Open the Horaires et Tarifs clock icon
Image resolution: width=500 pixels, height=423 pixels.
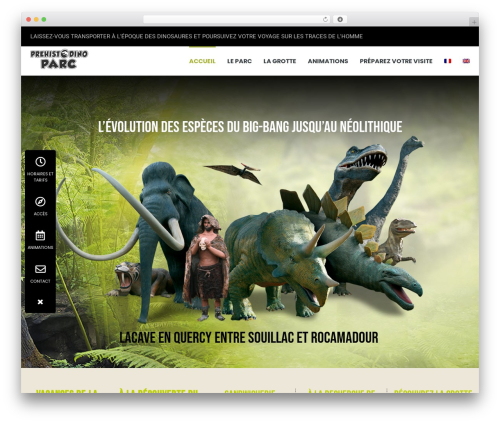click(40, 162)
